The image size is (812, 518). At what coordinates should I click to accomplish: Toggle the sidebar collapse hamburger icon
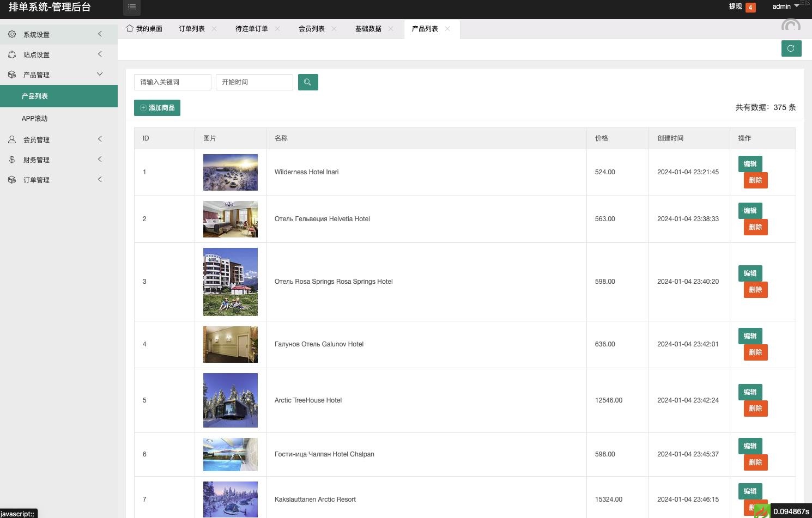point(132,7)
